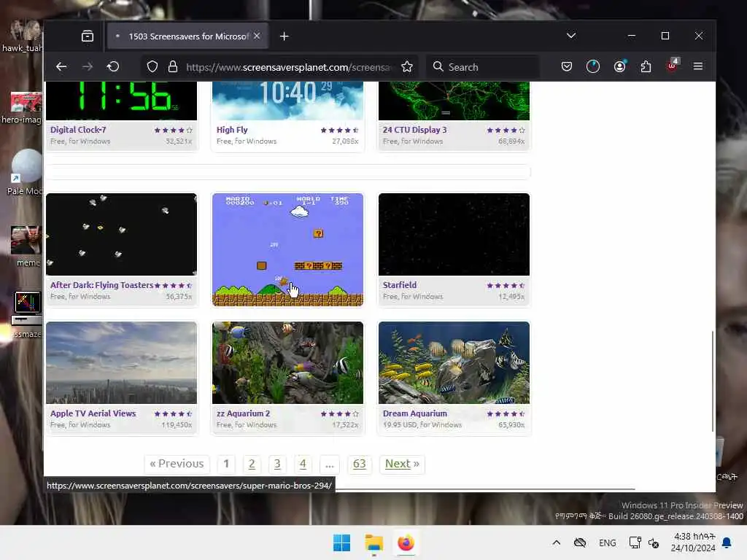Screen dimensions: 747x560
Task: Click the « Previous pagination button
Action: pos(177,464)
